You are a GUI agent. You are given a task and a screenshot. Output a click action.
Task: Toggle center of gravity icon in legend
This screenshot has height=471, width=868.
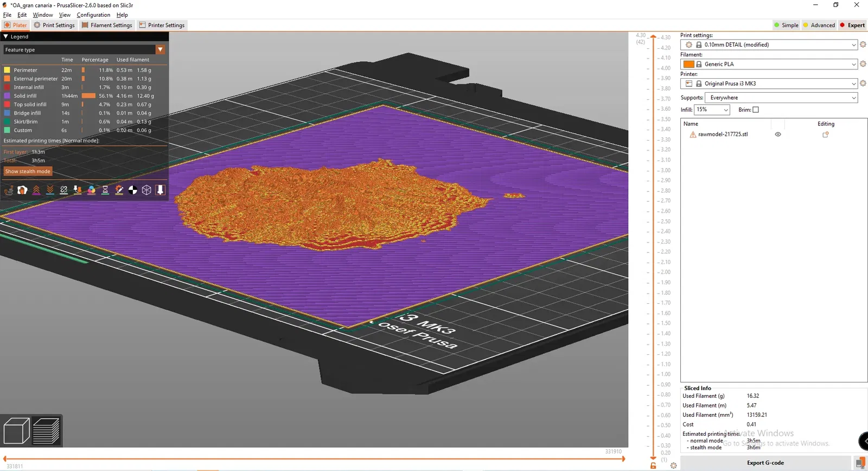point(133,190)
